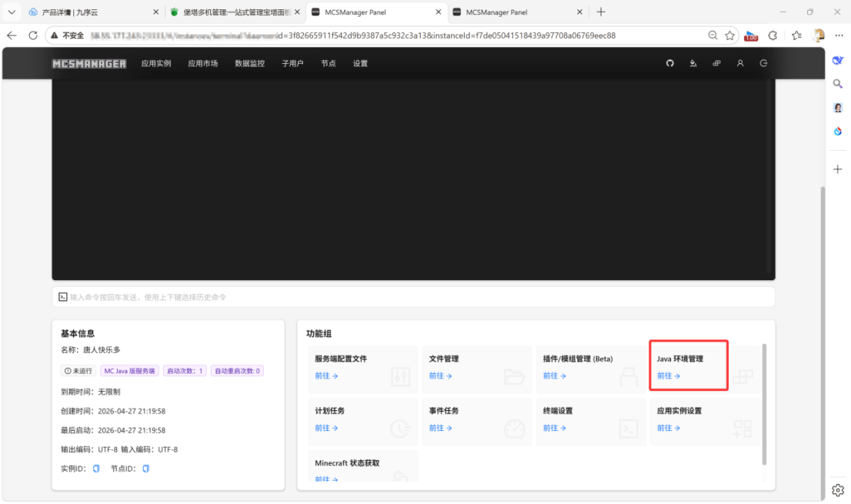The height and width of the screenshot is (504, 851).
Task: Switch to second MCSManager Panel tab
Action: click(518, 12)
